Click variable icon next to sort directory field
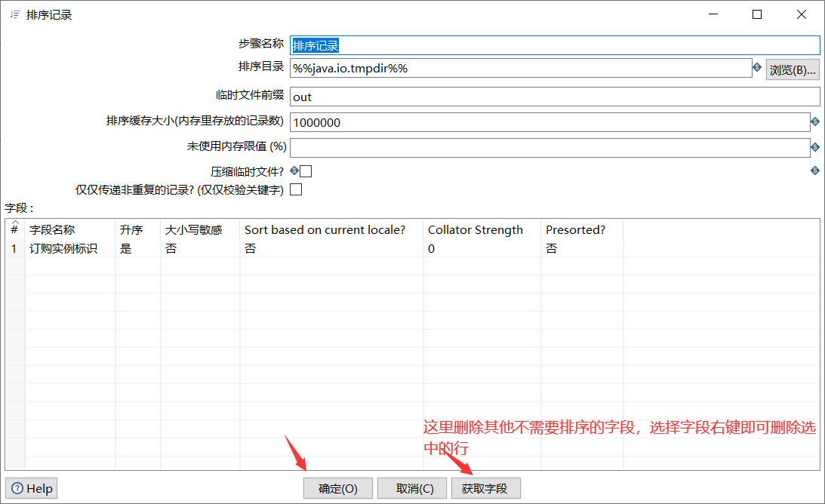This screenshot has width=825, height=504. click(757, 67)
